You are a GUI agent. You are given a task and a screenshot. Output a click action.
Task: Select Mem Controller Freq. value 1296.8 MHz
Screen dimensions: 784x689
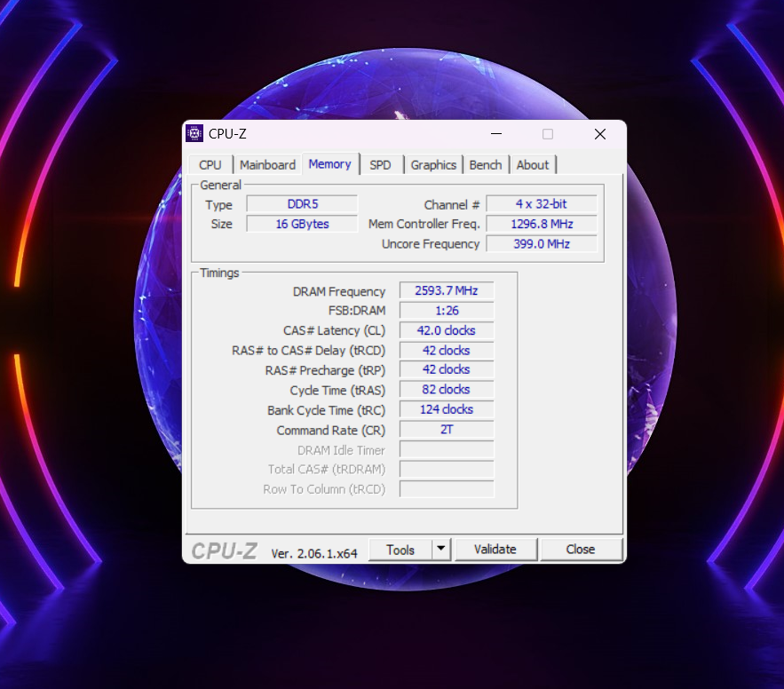point(542,224)
